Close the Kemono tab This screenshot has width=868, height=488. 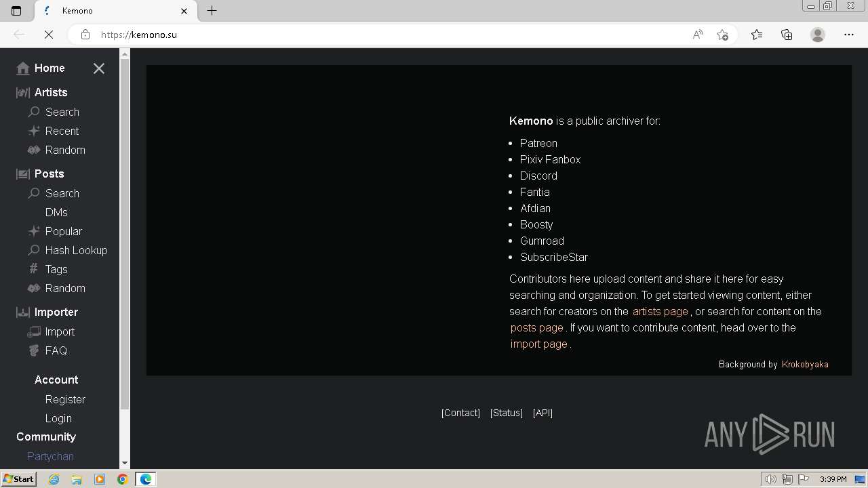(x=184, y=11)
